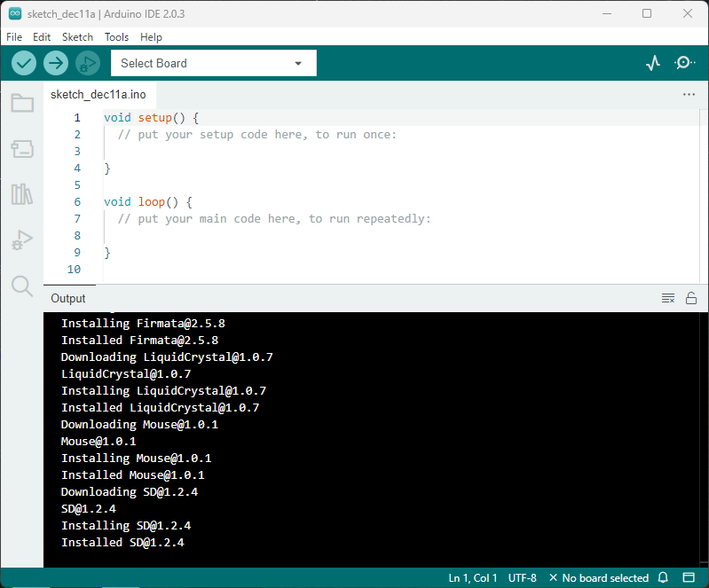The height and width of the screenshot is (588, 709).
Task: Open the Search sidebar panel
Action: 22,285
